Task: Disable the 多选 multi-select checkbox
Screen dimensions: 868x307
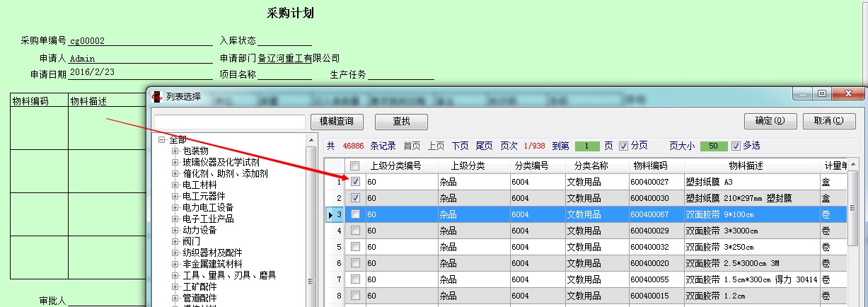Action: tap(736, 146)
